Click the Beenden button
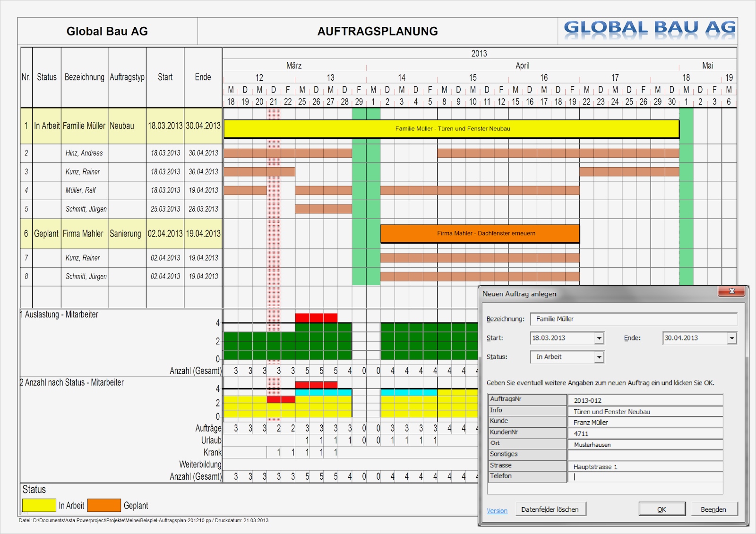This screenshot has height=534, width=756. tap(713, 509)
